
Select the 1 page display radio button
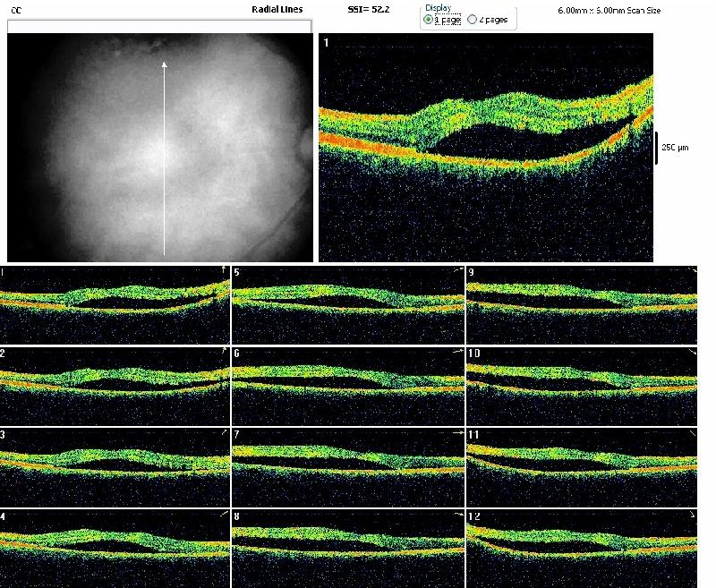pos(428,20)
